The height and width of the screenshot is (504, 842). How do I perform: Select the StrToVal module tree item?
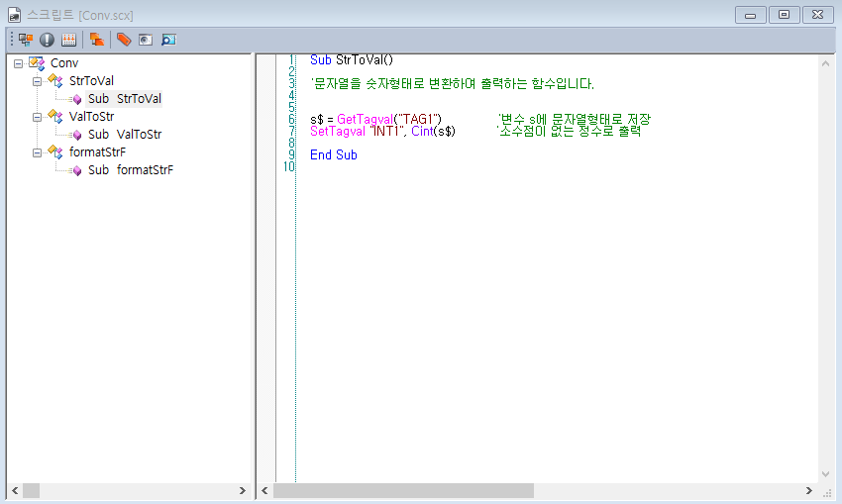click(x=91, y=81)
